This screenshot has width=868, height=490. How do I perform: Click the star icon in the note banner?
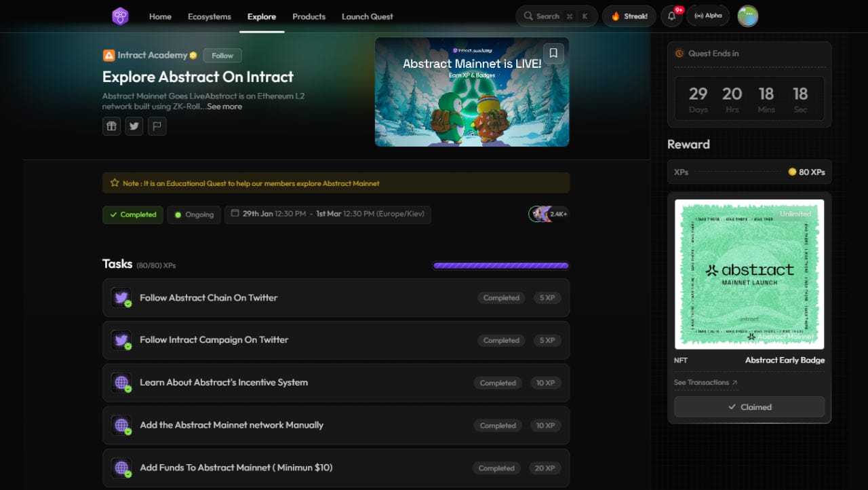115,183
